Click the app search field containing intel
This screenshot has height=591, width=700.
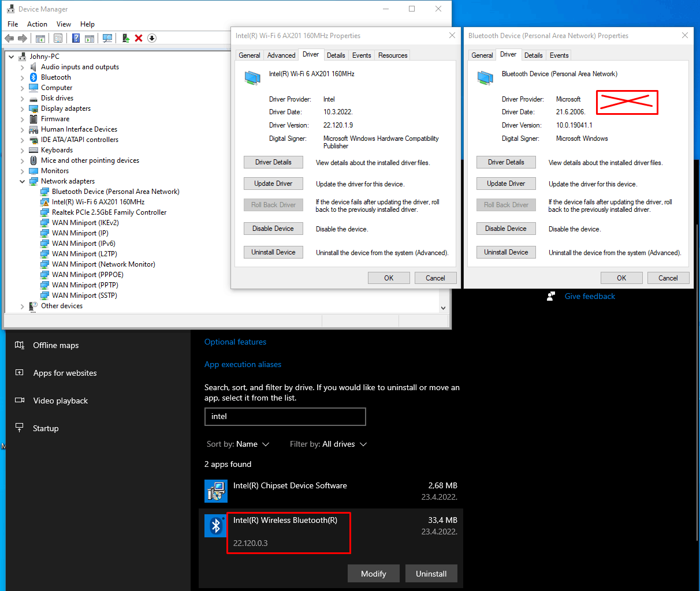click(x=285, y=417)
